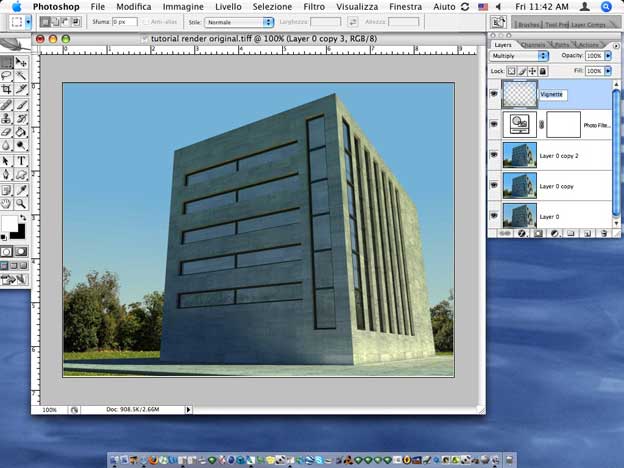This screenshot has width=624, height=468.
Task: Open the Stile Normale dropdown
Action: pyautogui.click(x=239, y=21)
